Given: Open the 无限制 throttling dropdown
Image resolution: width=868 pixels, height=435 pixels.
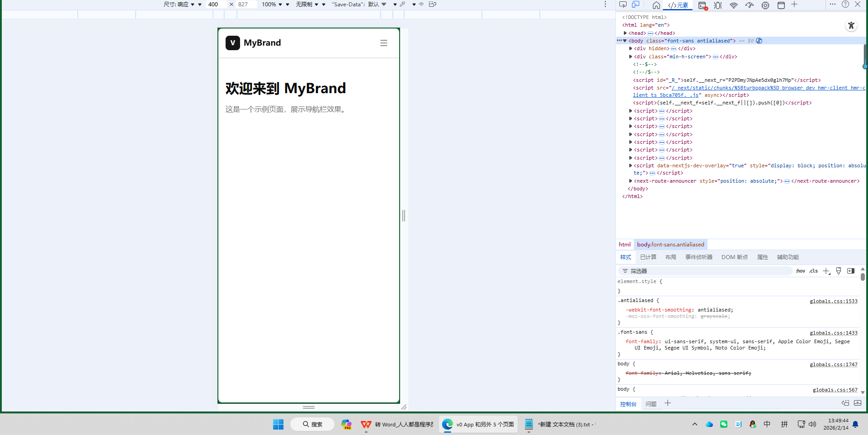Looking at the screenshot, I should [x=307, y=4].
